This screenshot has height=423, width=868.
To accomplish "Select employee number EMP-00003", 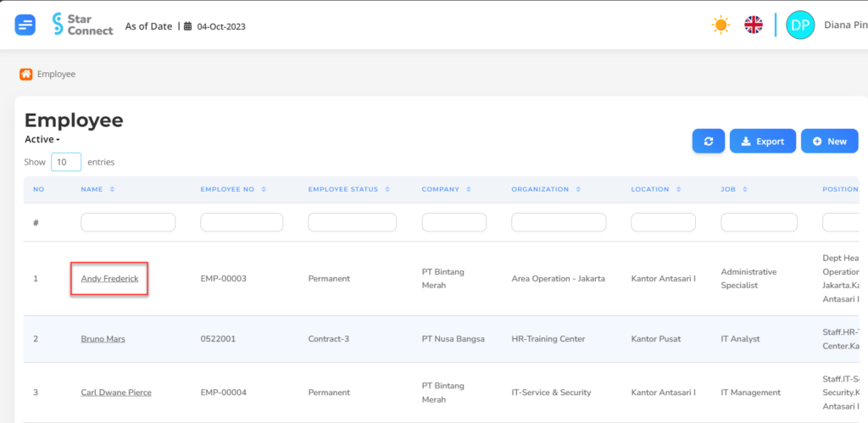I will [x=223, y=279].
